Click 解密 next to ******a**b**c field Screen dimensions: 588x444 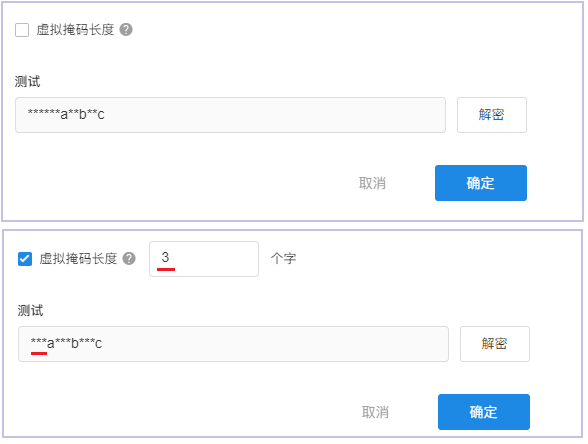492,115
